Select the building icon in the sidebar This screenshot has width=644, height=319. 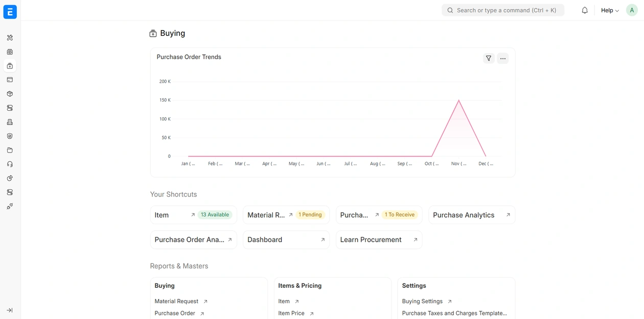[10, 122]
